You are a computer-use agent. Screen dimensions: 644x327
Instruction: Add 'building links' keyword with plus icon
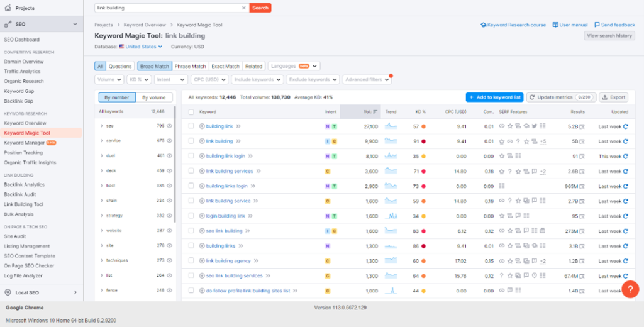coord(202,246)
